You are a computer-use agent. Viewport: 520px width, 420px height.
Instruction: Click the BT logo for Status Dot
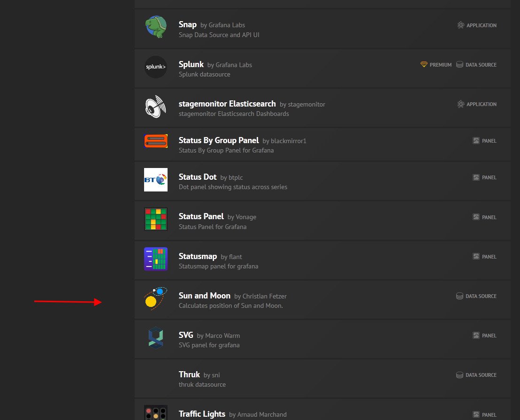tap(155, 180)
